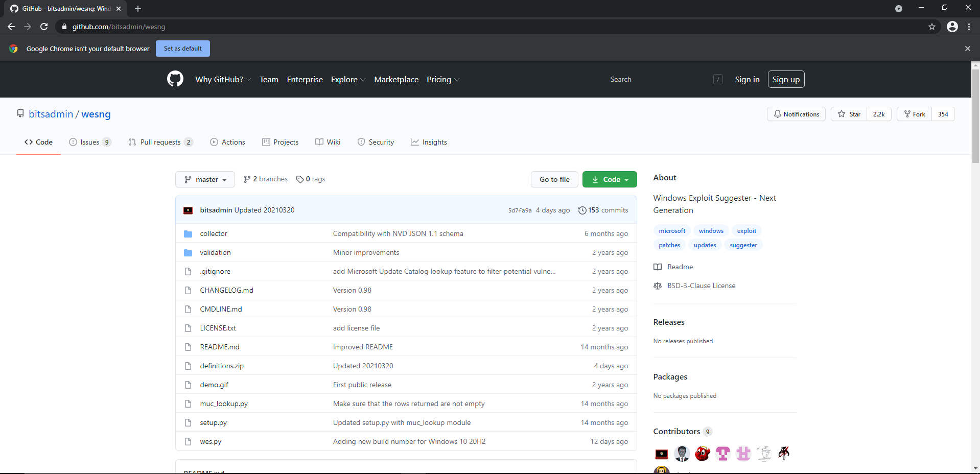Open a new browser tab with plus

click(x=138, y=9)
